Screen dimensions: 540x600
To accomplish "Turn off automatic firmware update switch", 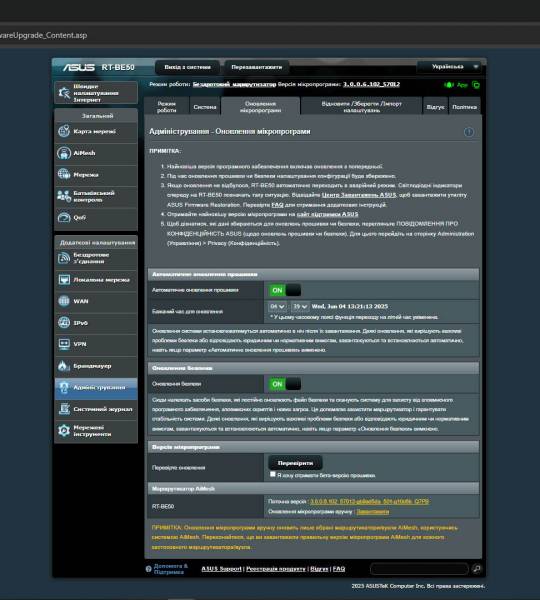I will [285, 290].
